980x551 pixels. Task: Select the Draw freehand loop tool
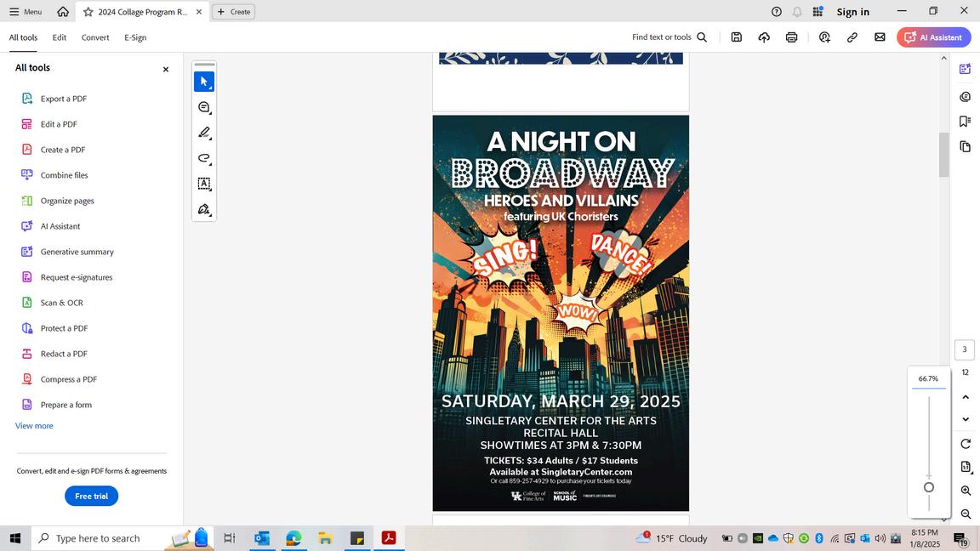[204, 158]
